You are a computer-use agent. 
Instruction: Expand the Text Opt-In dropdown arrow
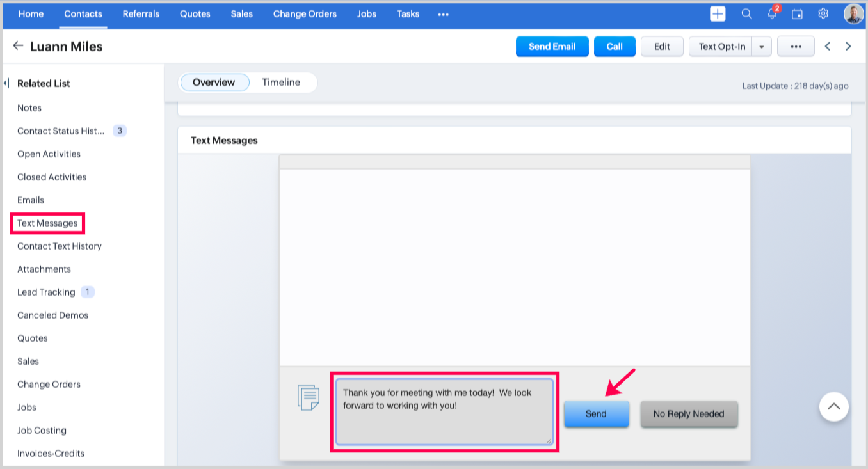(762, 47)
